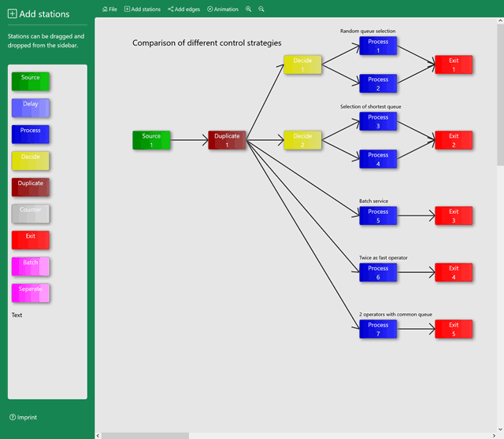Click the Source station in sidebar

[x=31, y=81]
